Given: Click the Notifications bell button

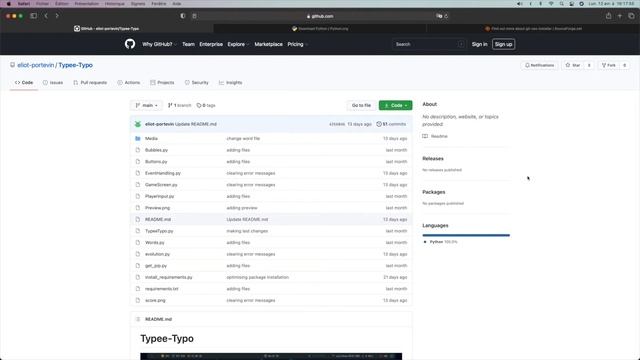Looking at the screenshot, I should tap(540, 65).
